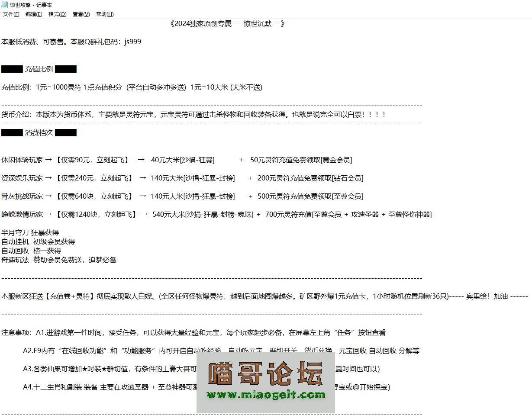This screenshot has height=415, width=532.
Task: Click the black block right of 消费档次
Action: coord(66,133)
